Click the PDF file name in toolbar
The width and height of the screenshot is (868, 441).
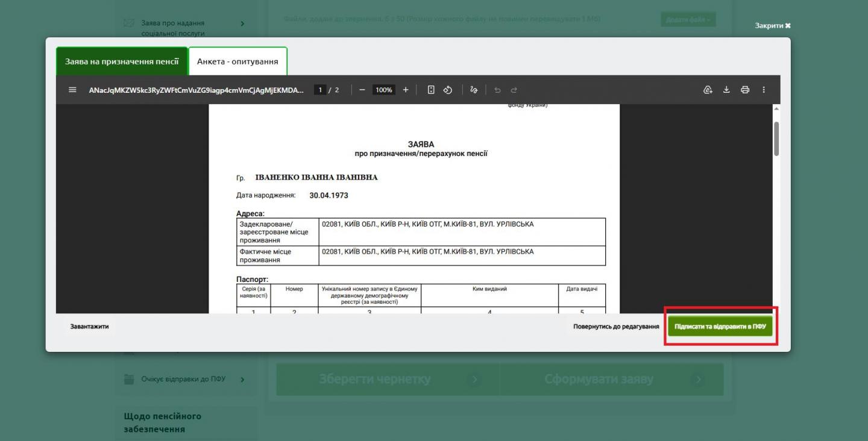(196, 90)
